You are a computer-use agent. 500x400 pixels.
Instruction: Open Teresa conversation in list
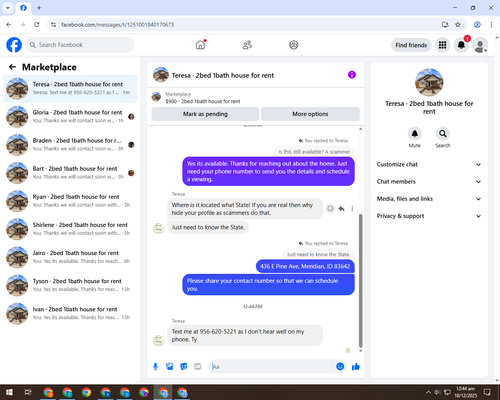click(70, 88)
